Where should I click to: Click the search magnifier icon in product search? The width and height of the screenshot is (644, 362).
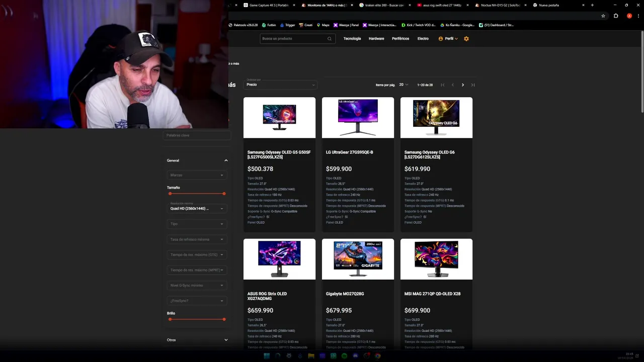(330, 39)
